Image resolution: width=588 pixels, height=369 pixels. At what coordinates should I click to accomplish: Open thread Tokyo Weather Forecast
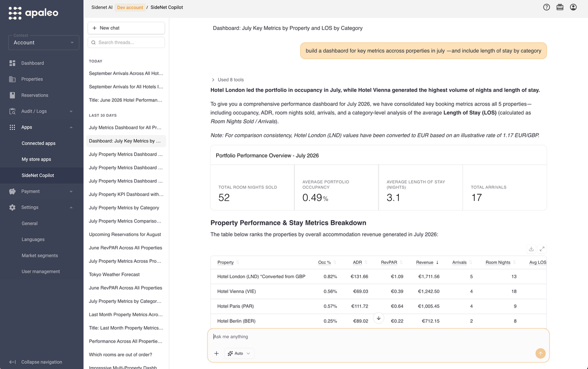[x=114, y=274]
